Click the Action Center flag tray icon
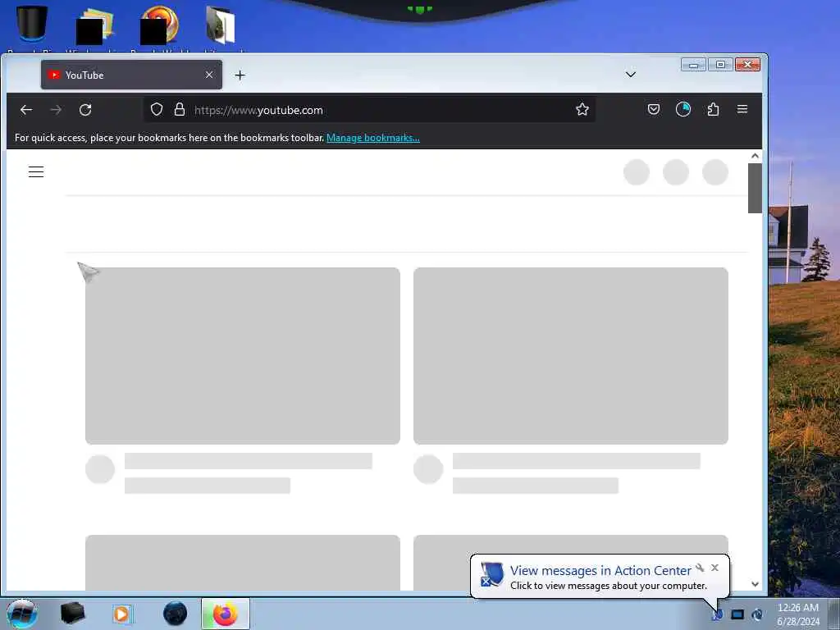This screenshot has width=840, height=630. pos(717,614)
